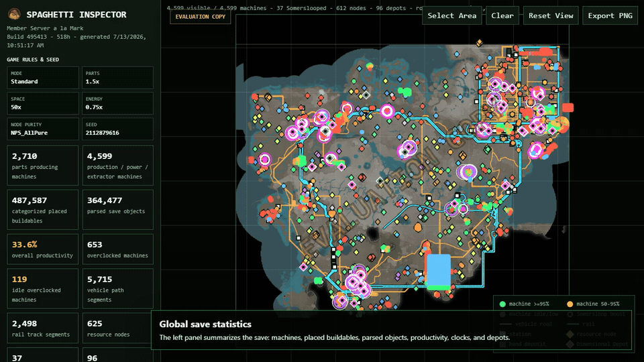Click the green machine >=95% legend dot

(502, 304)
